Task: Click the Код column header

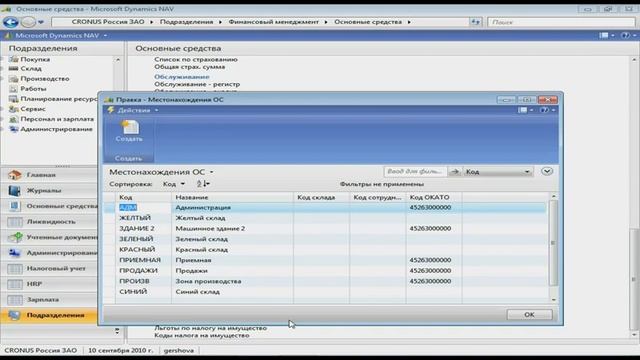Action: [143, 197]
